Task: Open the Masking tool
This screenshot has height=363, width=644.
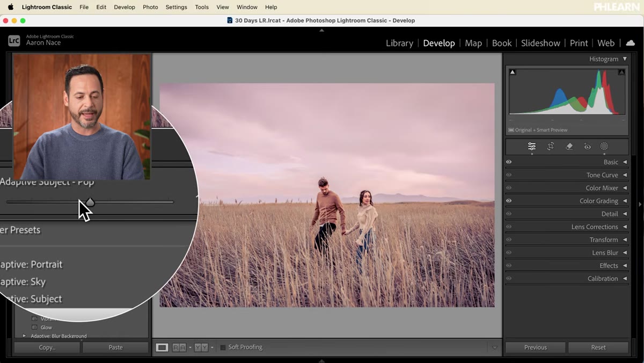Action: (x=604, y=147)
